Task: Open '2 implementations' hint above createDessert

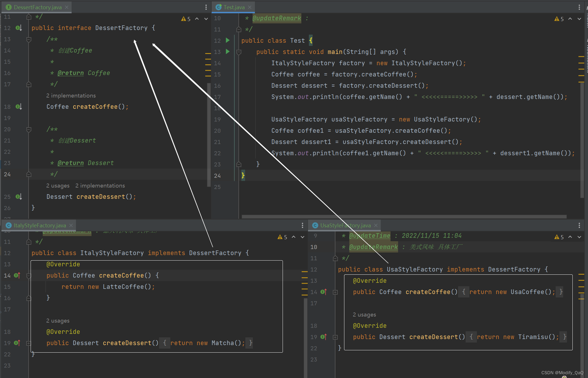Action: point(100,186)
